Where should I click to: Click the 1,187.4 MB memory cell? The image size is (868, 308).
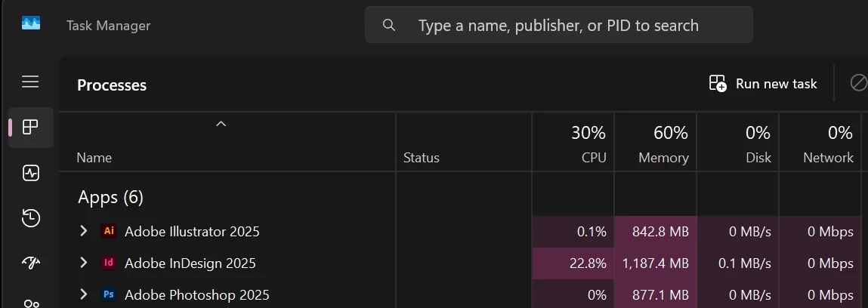656,263
